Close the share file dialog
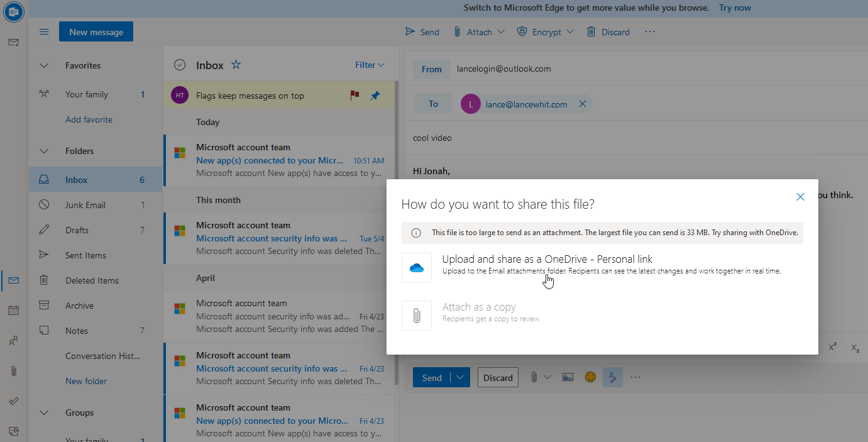Screen dimensions: 868x442 (800, 197)
